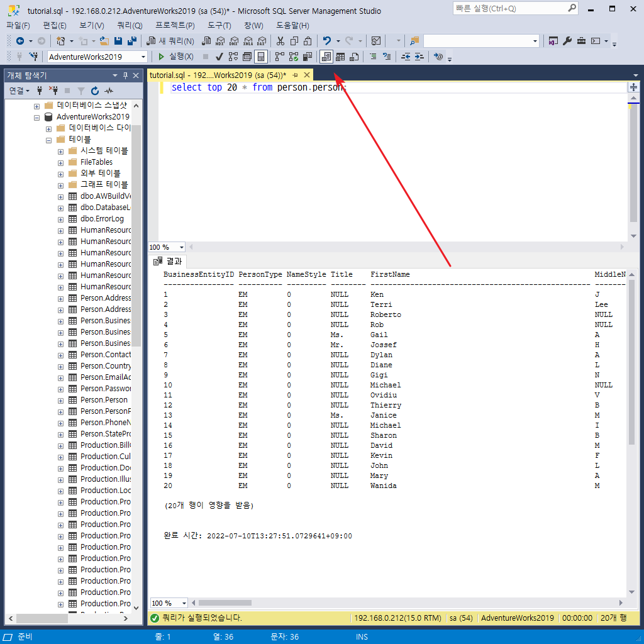Screen dimensions: 644x644
Task: Click the navigate backward arrow icon
Action: tap(19, 41)
